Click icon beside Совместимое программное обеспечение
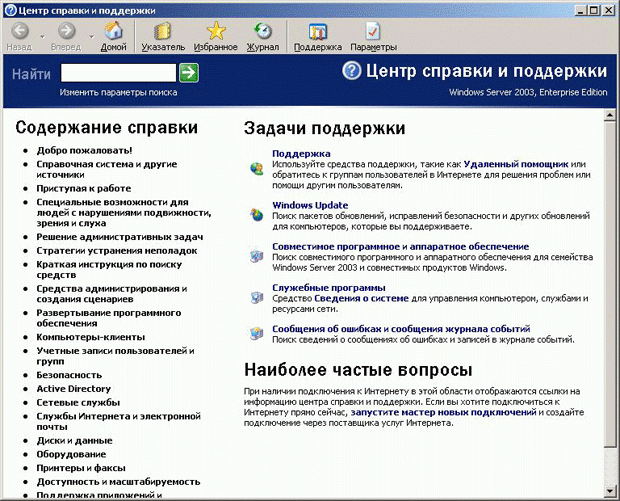This screenshot has width=620, height=501. [x=257, y=256]
